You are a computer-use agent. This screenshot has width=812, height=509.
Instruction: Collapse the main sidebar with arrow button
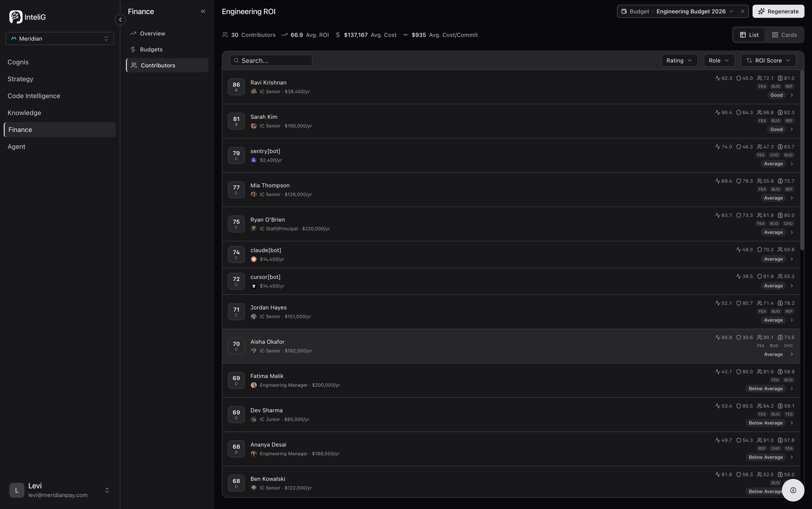(120, 20)
